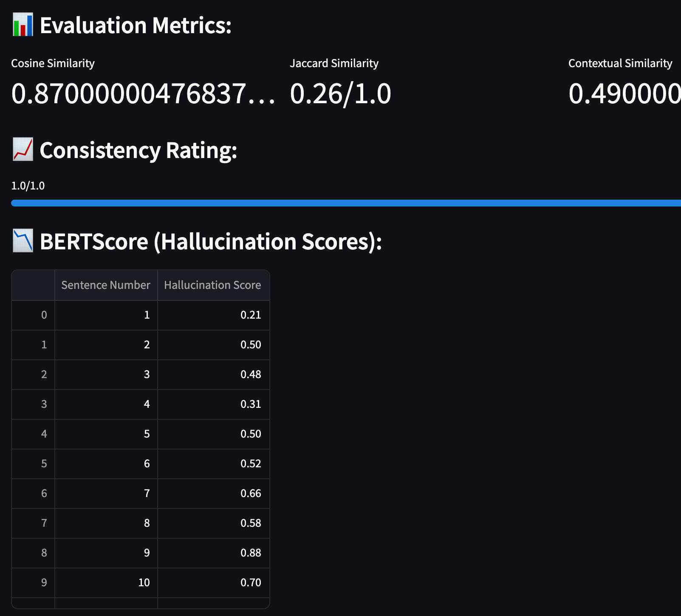Click the bar chart icon beside Evaluation Metrics
Image resolution: width=681 pixels, height=616 pixels.
[23, 25]
